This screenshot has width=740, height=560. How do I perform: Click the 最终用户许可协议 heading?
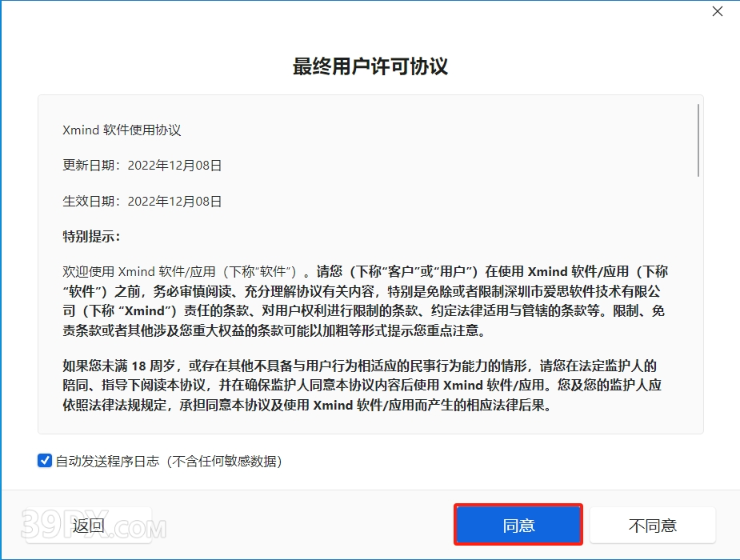click(x=370, y=66)
